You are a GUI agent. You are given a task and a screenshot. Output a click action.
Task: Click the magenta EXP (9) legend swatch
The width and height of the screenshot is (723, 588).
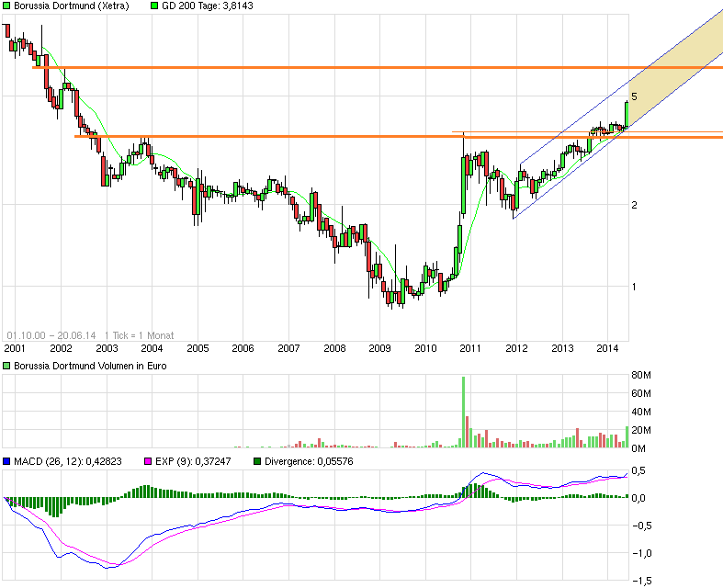[148, 461]
